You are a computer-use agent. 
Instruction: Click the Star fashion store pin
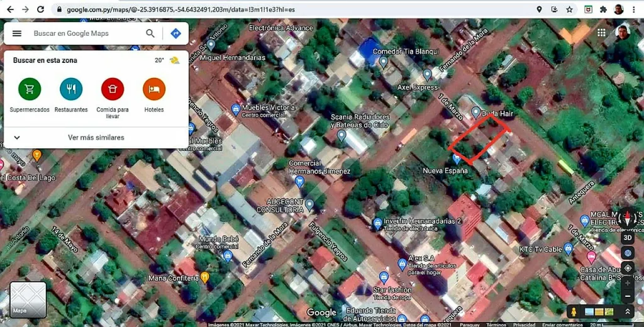(x=384, y=277)
